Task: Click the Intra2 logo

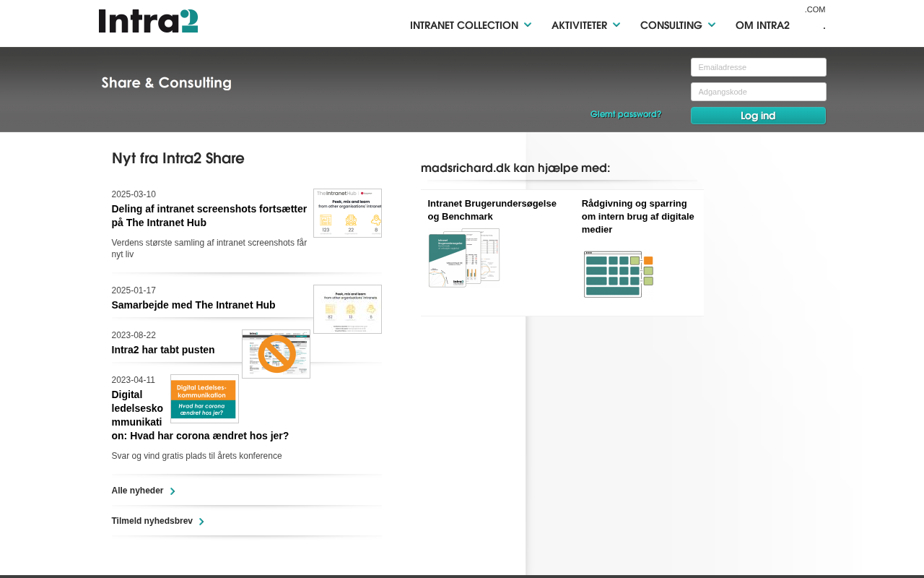Action: [x=148, y=21]
